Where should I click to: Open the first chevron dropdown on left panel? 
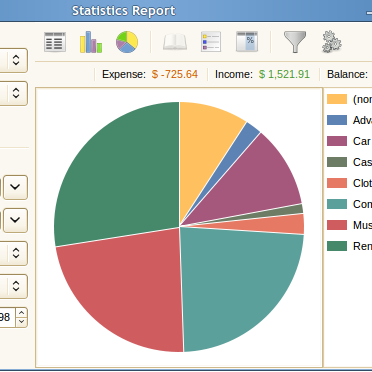click(15, 187)
